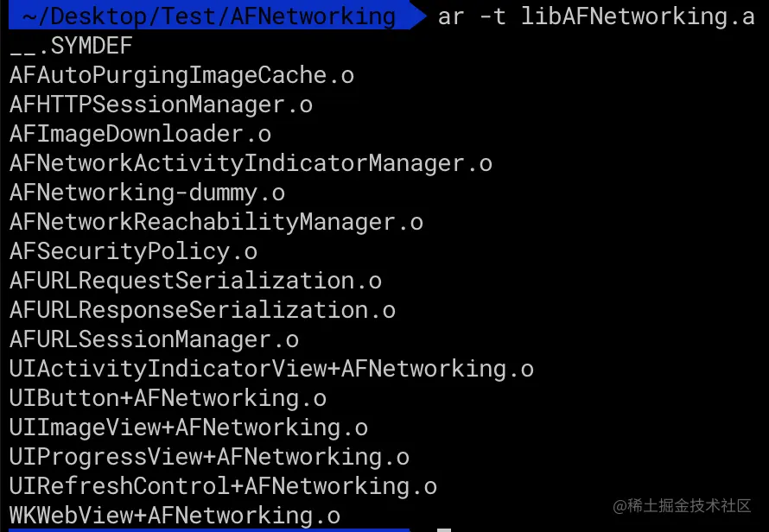Click UIProgressView+AFNetworking.o line
The image size is (769, 532).
tap(209, 457)
